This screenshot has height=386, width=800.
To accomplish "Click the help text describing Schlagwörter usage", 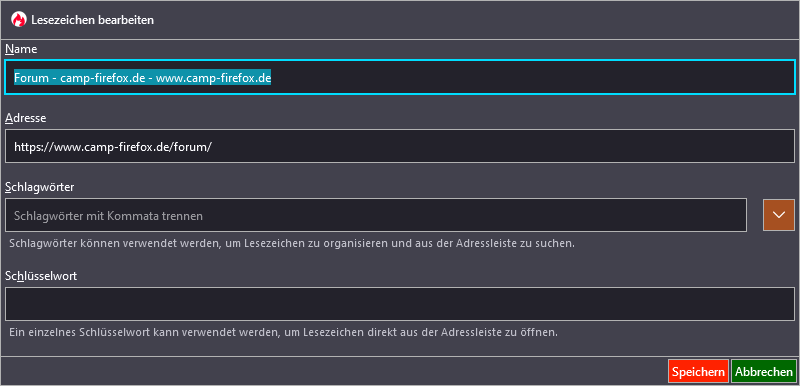I will 292,243.
